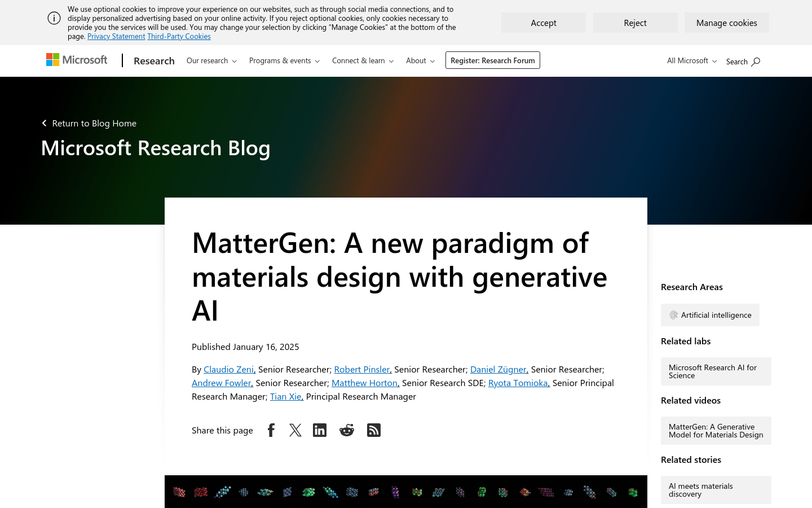812x508 pixels.
Task: Open AI meets materials discovery story
Action: click(x=716, y=490)
